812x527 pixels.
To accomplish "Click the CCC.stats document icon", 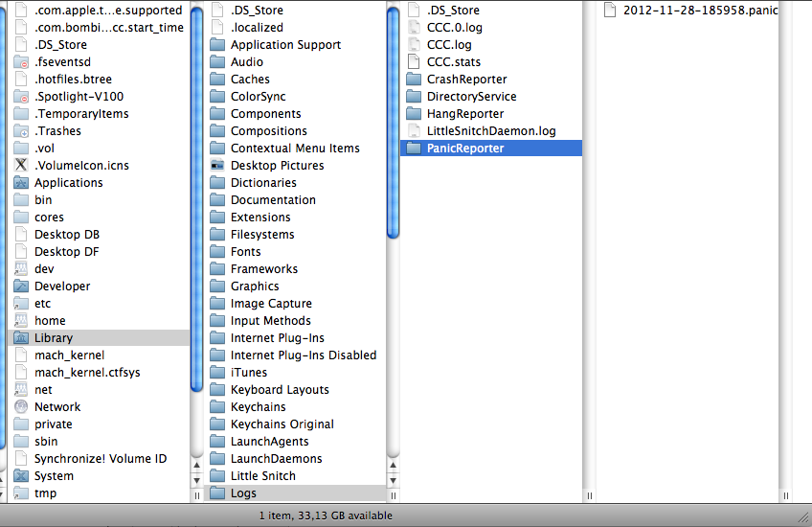I will (x=414, y=61).
